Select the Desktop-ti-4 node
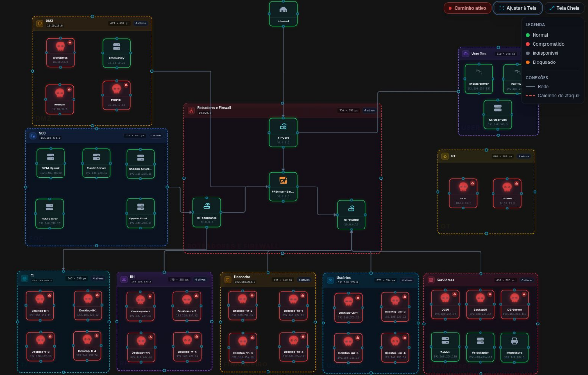 click(x=87, y=345)
